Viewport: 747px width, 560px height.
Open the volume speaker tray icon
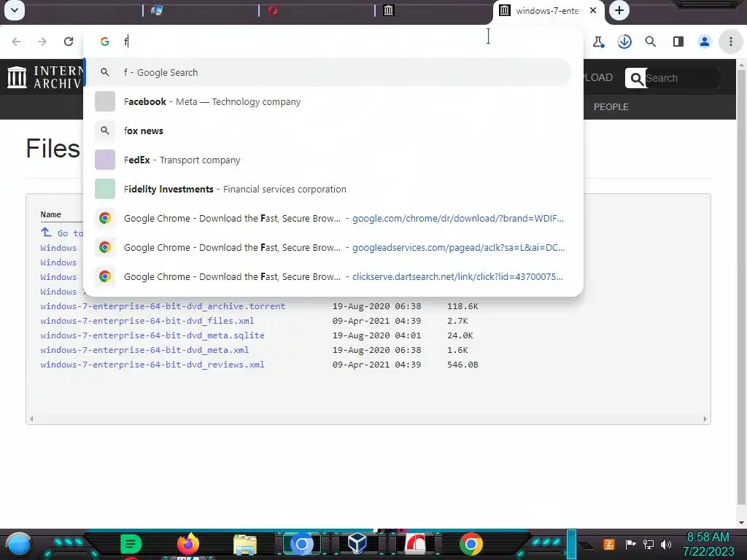click(666, 544)
